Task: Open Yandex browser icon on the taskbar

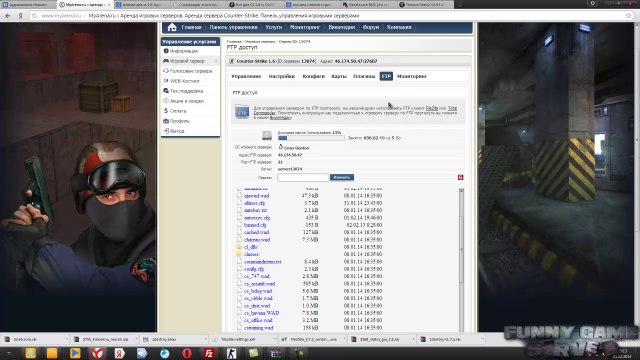Action: [x=97, y=353]
